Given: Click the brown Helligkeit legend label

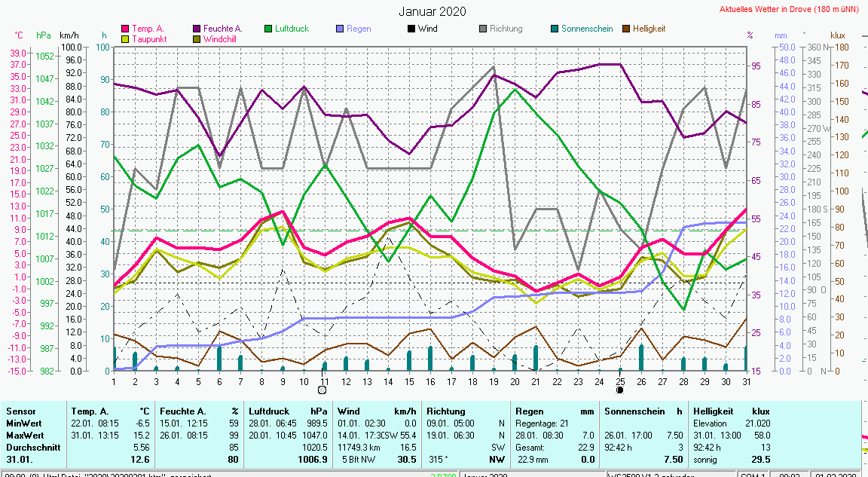Looking at the screenshot, I should click(x=649, y=29).
